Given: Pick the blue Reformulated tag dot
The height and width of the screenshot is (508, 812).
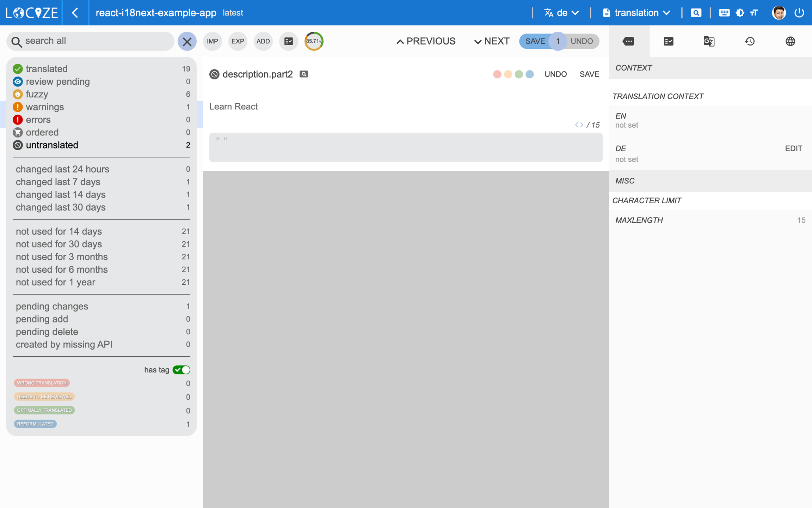Looking at the screenshot, I should pos(529,74).
